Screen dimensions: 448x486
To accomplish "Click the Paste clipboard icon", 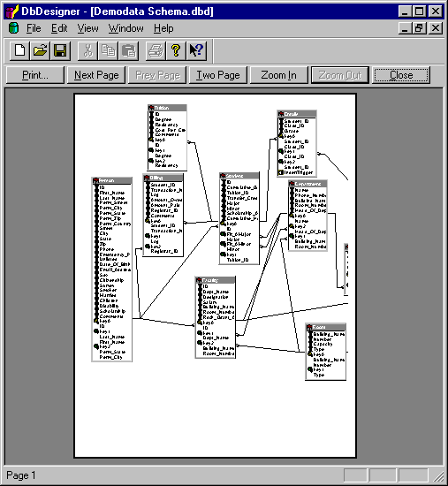I will click(128, 50).
